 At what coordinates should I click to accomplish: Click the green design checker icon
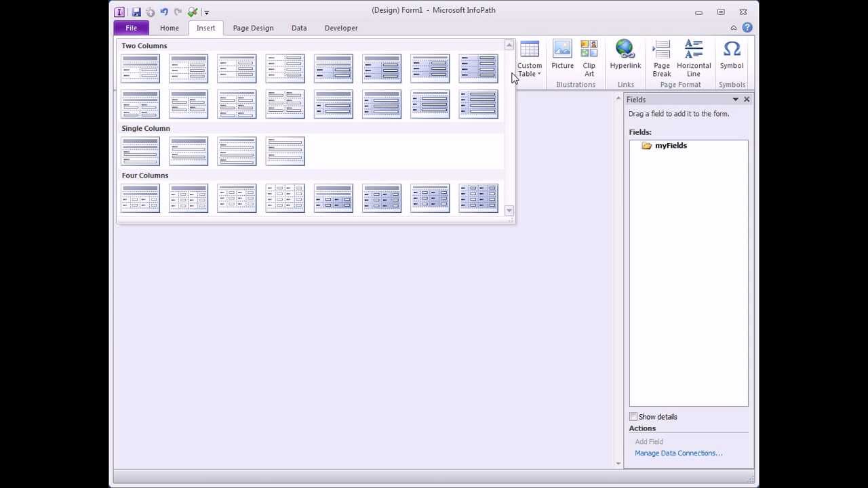(193, 12)
